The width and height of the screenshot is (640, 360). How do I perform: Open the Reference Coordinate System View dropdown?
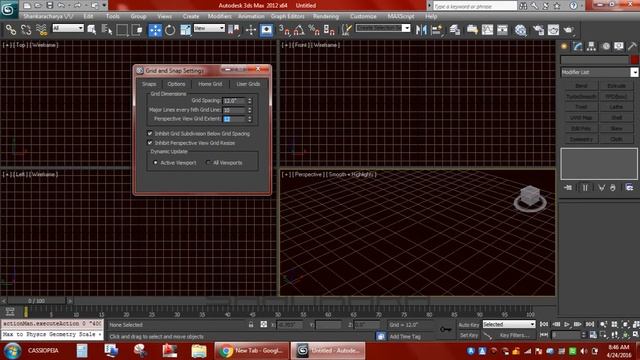point(209,28)
